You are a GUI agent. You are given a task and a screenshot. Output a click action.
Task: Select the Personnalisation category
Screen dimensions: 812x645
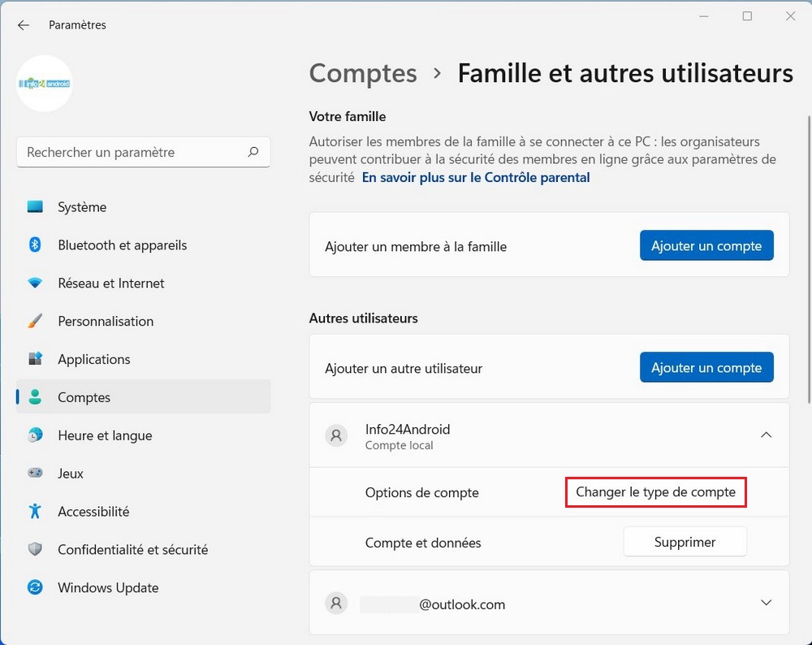tap(144, 321)
